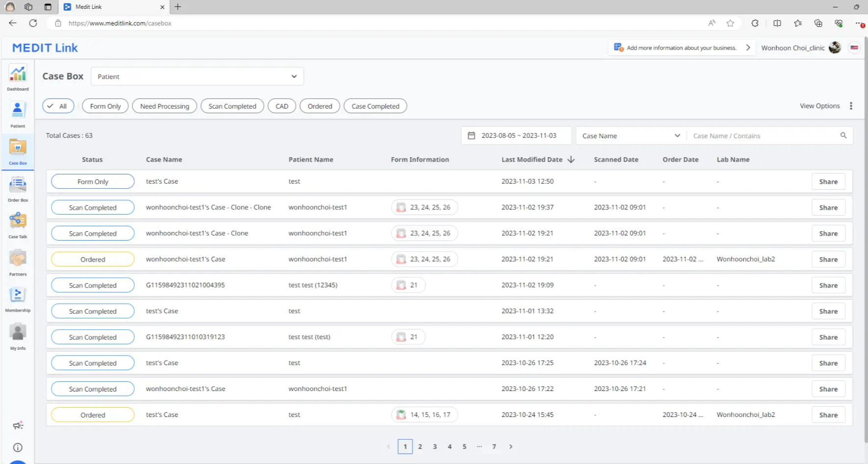Screen dimensions: 868x464
Task: Select the Scan Completed filter chip
Action: point(232,106)
